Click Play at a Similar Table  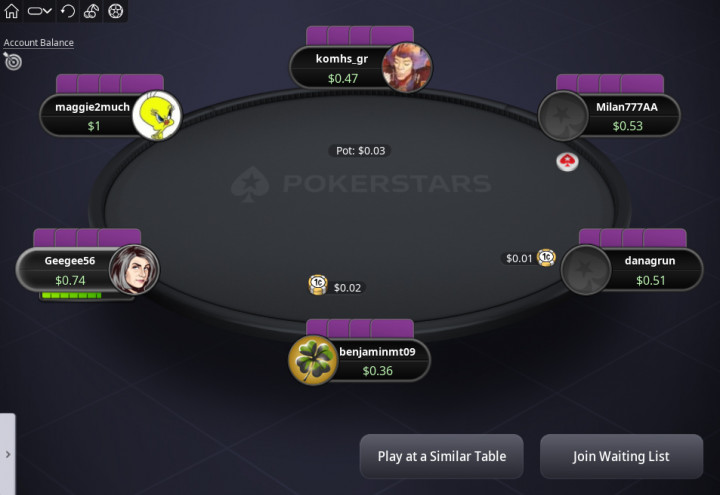(x=441, y=456)
